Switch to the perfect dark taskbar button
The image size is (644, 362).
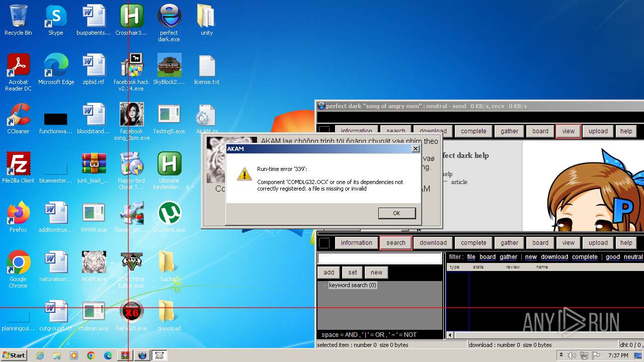tap(142, 355)
